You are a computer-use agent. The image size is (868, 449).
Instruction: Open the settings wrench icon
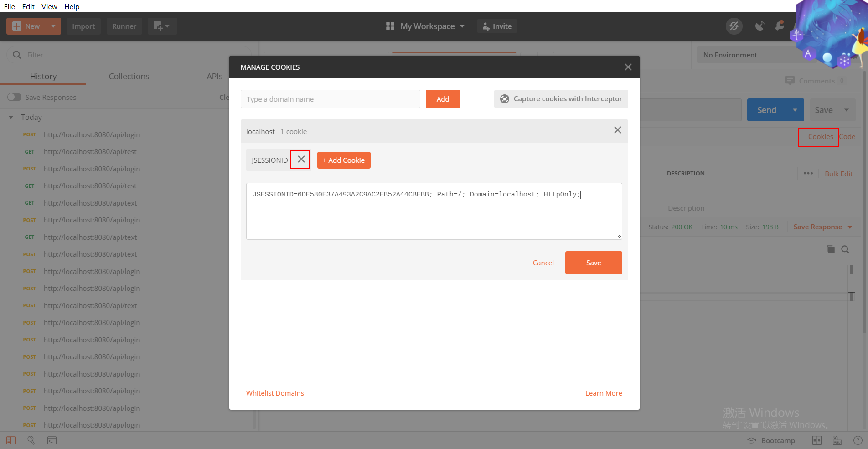[780, 25]
